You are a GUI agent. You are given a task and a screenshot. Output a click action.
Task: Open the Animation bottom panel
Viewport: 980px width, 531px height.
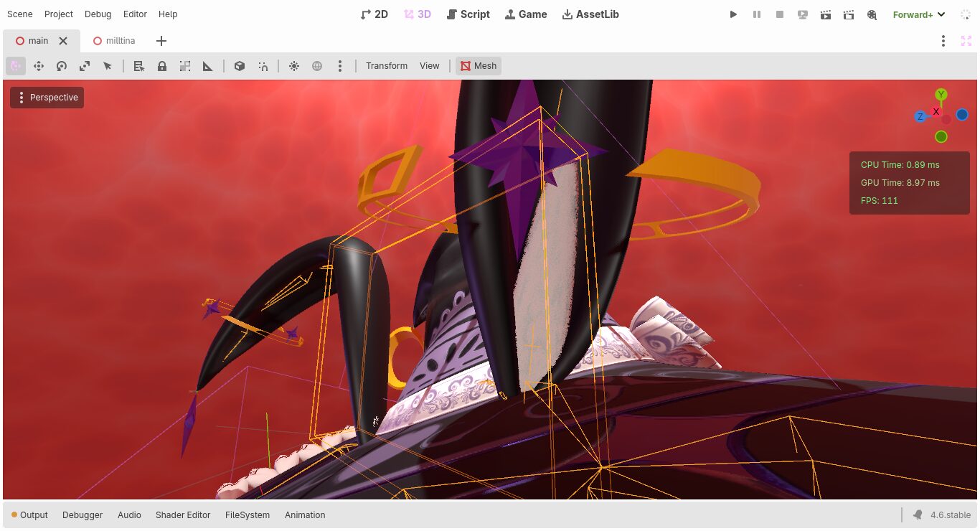[x=305, y=515]
